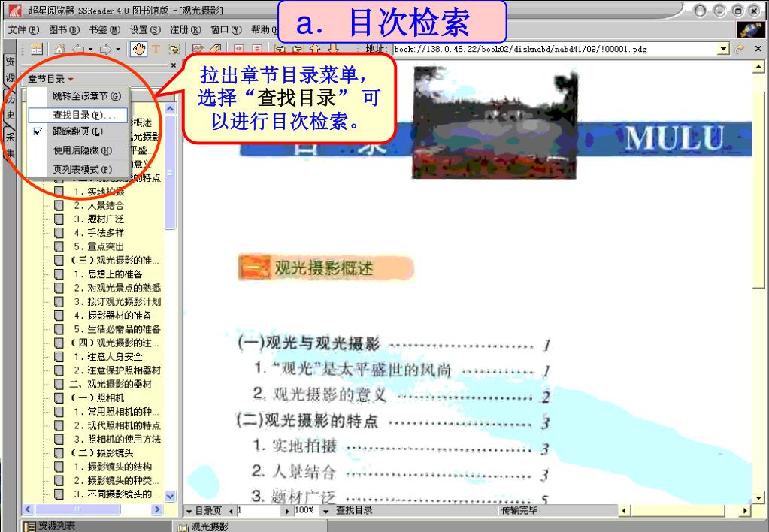769x532 pixels.
Task: Click chapter tree horizontal scroll right arrow
Action: click(157, 509)
